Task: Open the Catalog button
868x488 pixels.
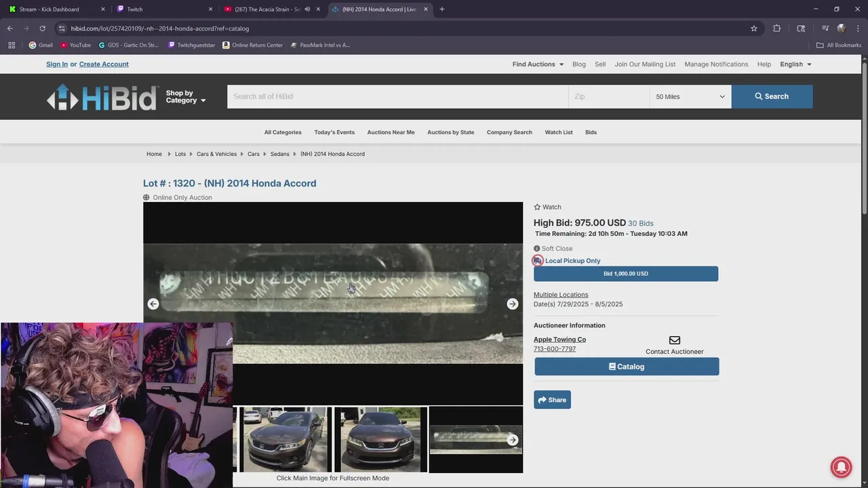Action: click(627, 367)
